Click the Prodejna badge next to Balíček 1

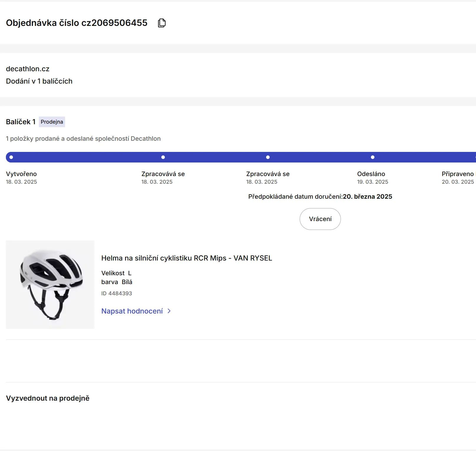coord(52,122)
